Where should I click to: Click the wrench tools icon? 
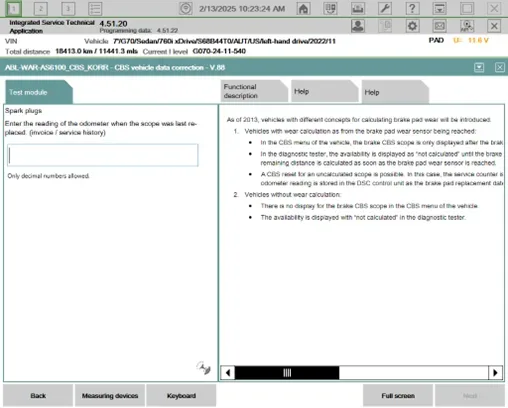385,8
